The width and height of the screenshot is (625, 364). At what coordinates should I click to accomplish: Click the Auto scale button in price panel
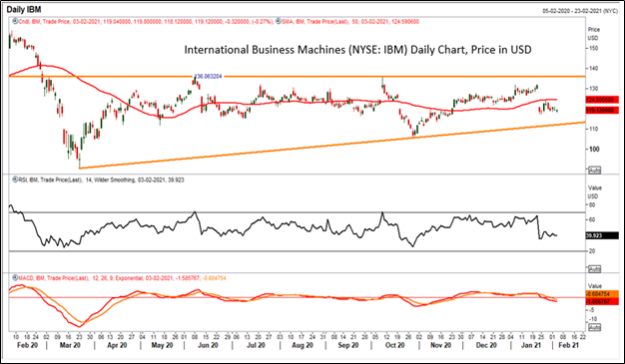point(594,171)
